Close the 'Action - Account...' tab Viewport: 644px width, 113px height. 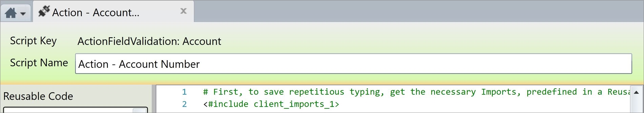(x=183, y=11)
